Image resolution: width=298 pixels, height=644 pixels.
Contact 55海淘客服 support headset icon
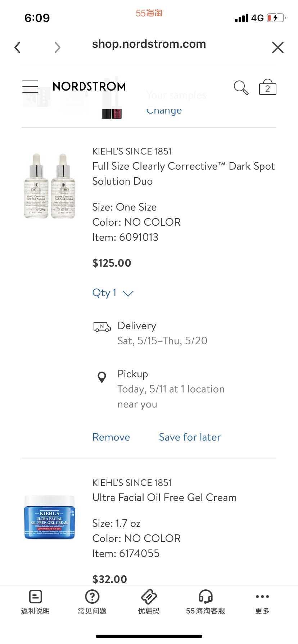pyautogui.click(x=206, y=597)
